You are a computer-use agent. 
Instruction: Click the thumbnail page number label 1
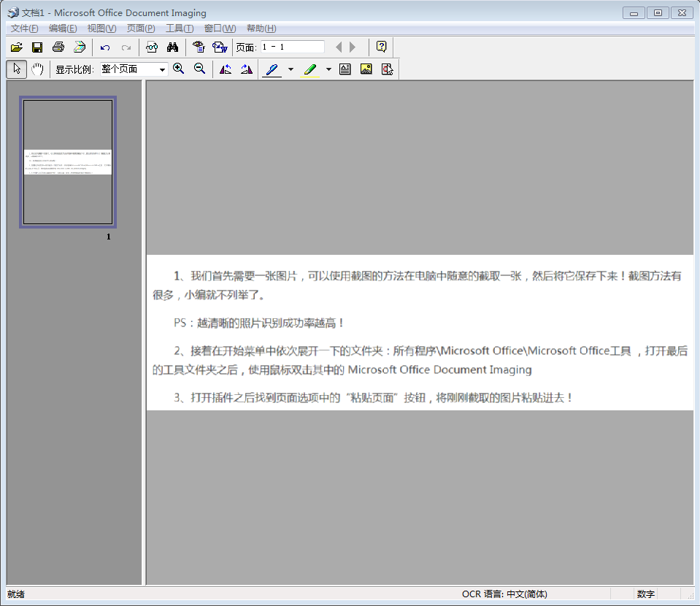coord(109,237)
